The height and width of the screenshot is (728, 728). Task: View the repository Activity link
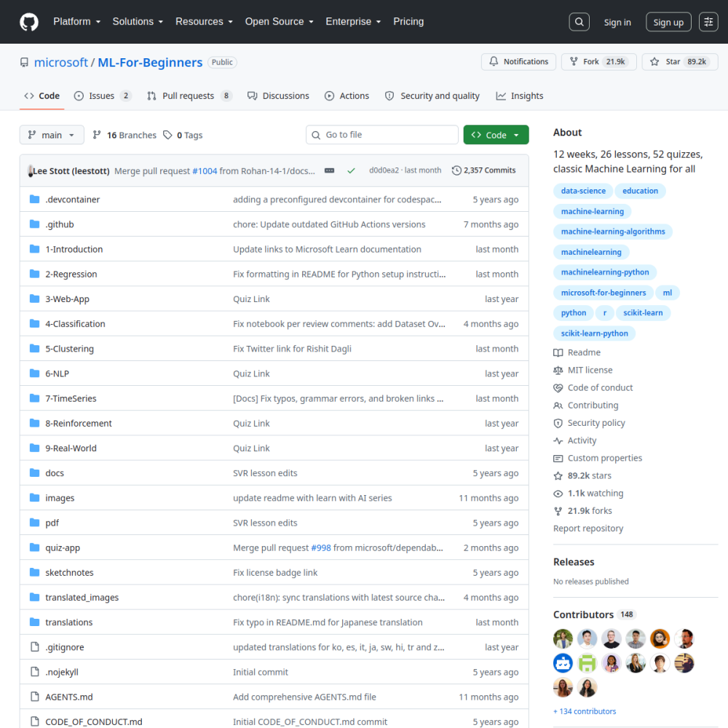click(x=575, y=440)
